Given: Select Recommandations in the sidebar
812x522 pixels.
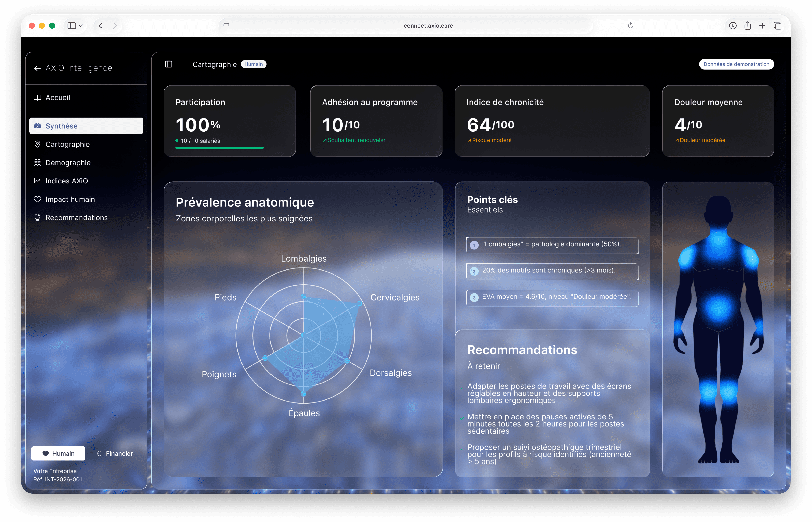Looking at the screenshot, I should (x=77, y=218).
